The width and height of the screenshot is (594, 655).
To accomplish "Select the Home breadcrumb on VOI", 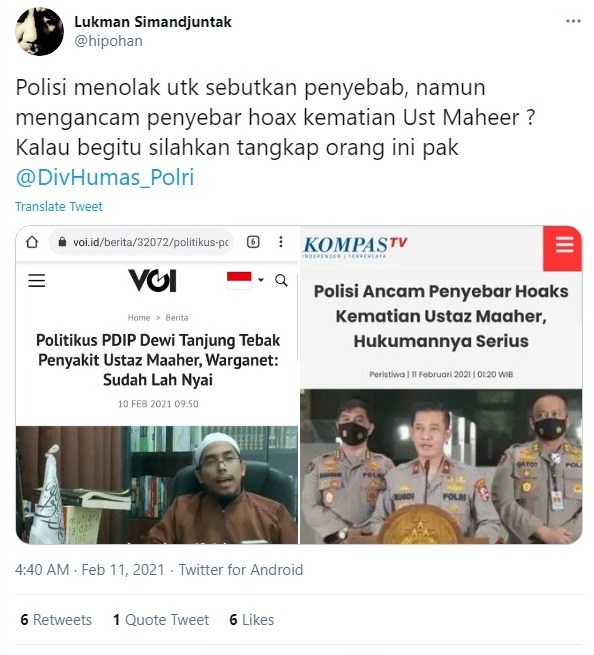I will 139,317.
